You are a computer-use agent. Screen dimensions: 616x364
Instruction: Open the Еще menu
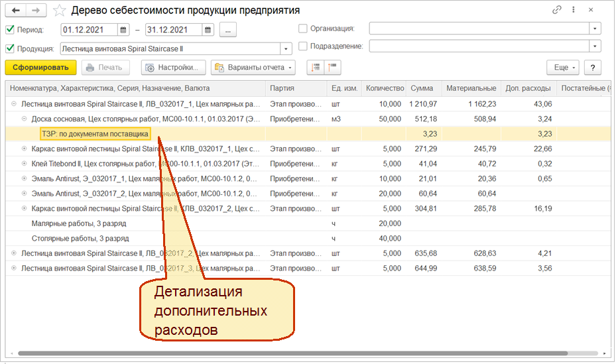point(562,68)
